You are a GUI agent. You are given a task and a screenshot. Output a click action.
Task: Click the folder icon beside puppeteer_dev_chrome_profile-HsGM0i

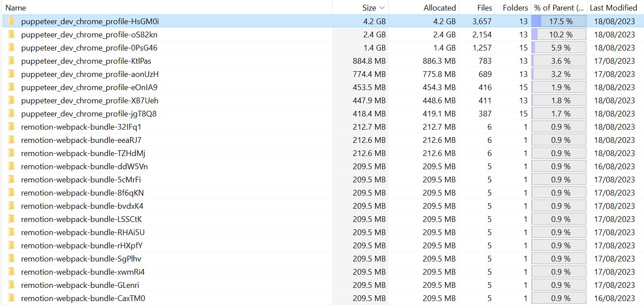point(11,21)
